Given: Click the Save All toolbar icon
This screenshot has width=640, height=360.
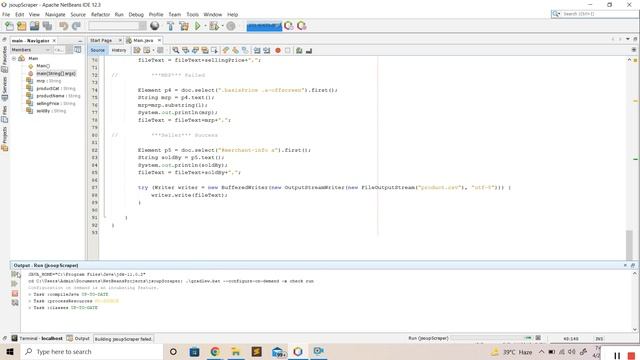Looking at the screenshot, I should 47,26.
